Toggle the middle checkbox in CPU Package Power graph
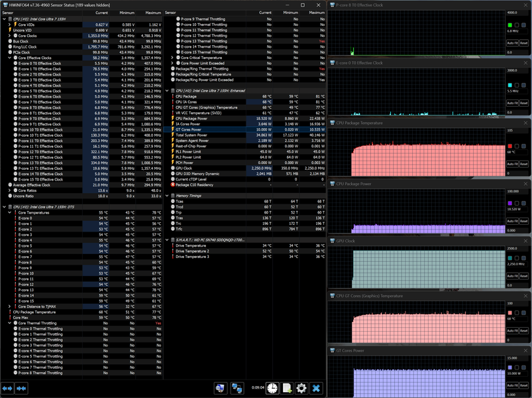Screen dimensions: 532x398 tap(517, 203)
